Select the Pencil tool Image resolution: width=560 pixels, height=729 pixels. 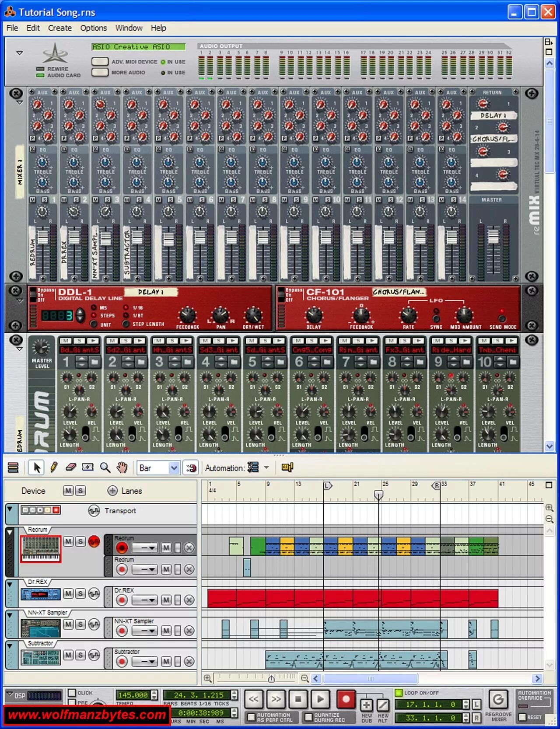coord(54,467)
